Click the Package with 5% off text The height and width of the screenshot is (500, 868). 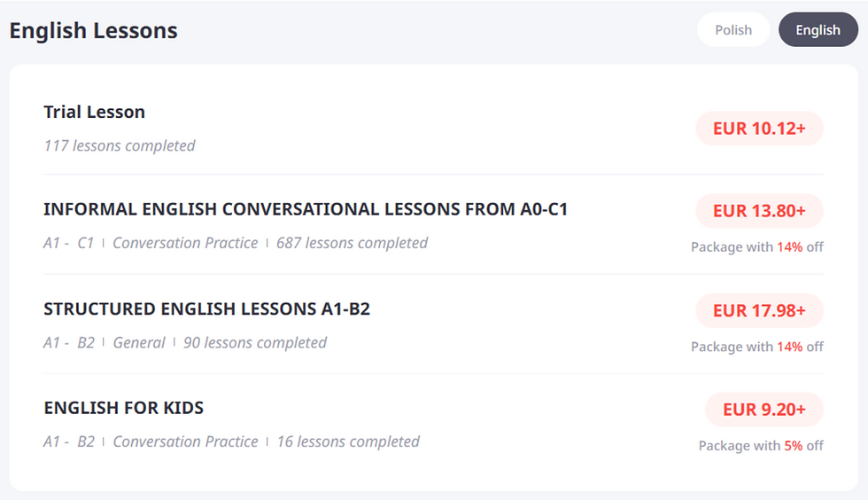click(x=761, y=446)
